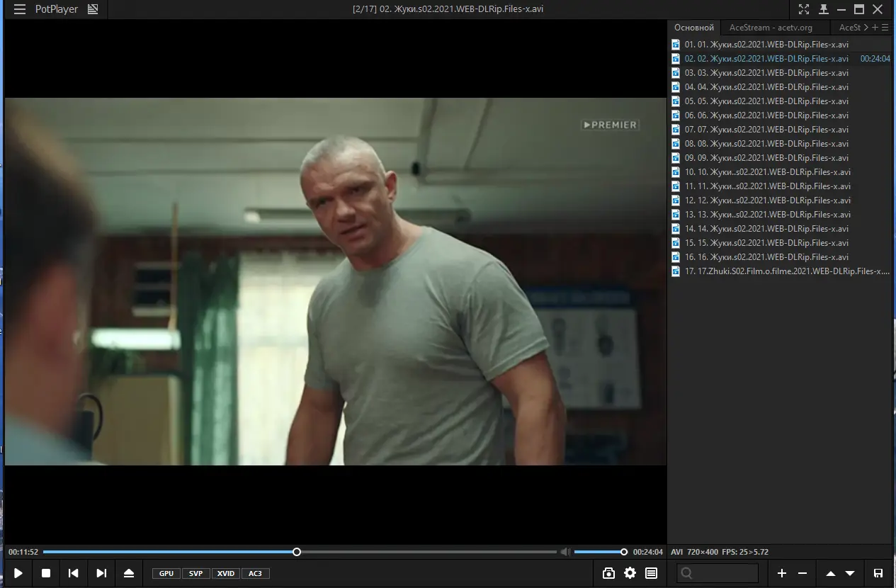Select playlist entry 14. 14. Жуки
The image size is (896, 588).
tap(781, 229)
